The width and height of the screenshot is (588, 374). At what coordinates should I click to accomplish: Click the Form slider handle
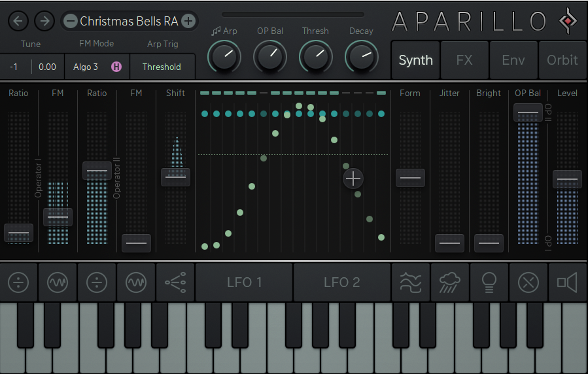click(x=410, y=178)
